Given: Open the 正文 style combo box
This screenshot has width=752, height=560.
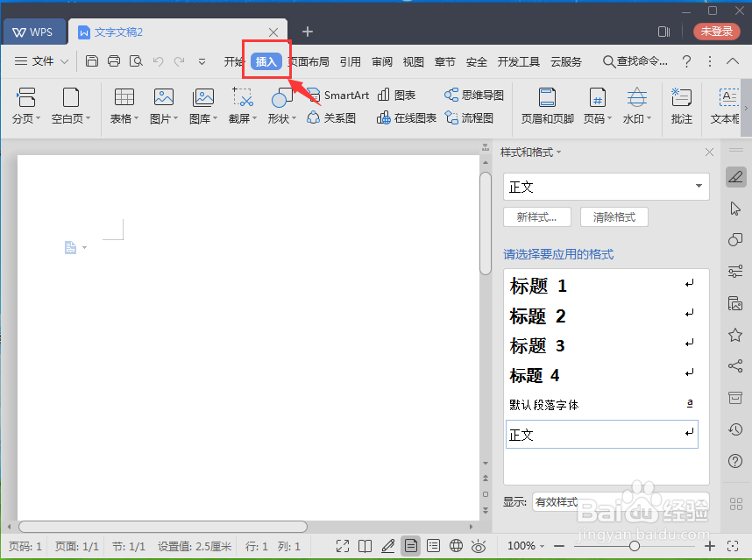Looking at the screenshot, I should pyautogui.click(x=607, y=187).
